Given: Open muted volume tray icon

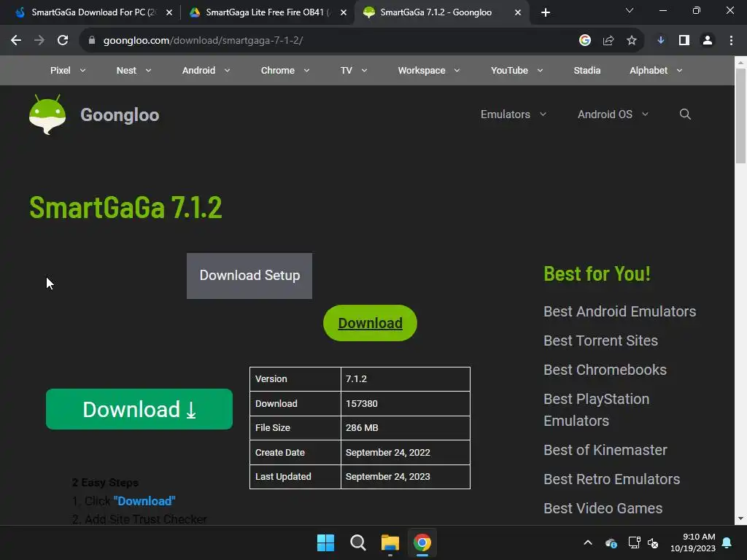Looking at the screenshot, I should pyautogui.click(x=653, y=542).
